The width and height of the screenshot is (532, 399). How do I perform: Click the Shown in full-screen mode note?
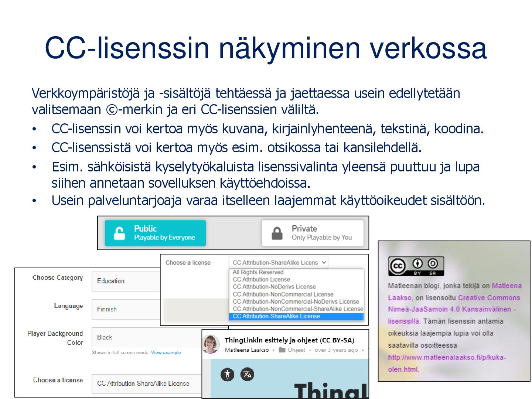(120, 353)
